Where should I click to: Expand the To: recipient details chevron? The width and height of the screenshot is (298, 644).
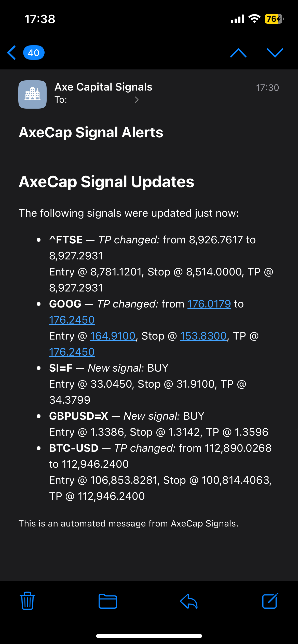click(137, 100)
